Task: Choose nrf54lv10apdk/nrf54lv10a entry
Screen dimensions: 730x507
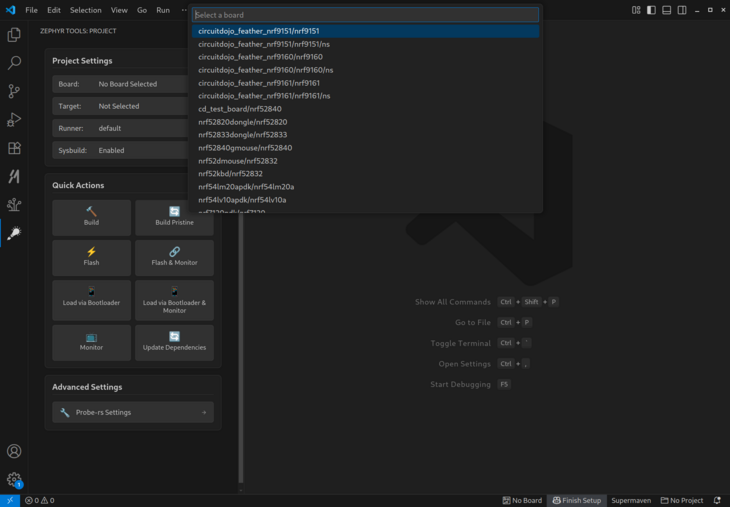Action: (365, 200)
